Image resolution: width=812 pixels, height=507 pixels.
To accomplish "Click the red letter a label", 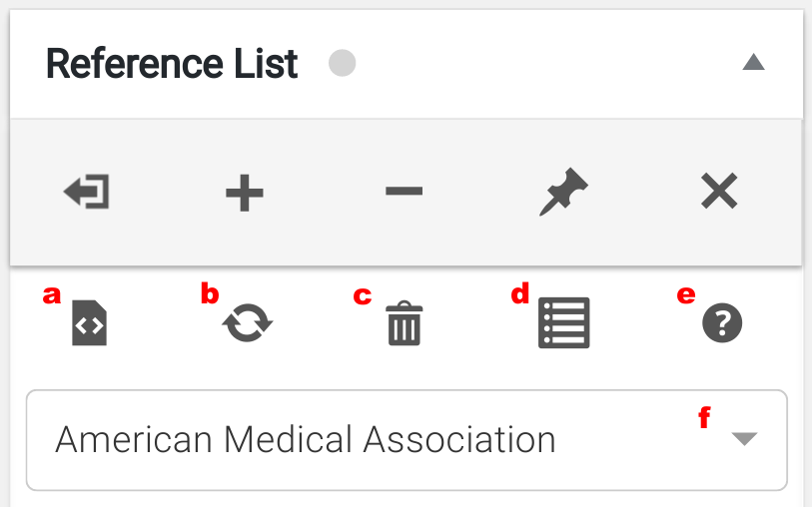I will coord(52,294).
